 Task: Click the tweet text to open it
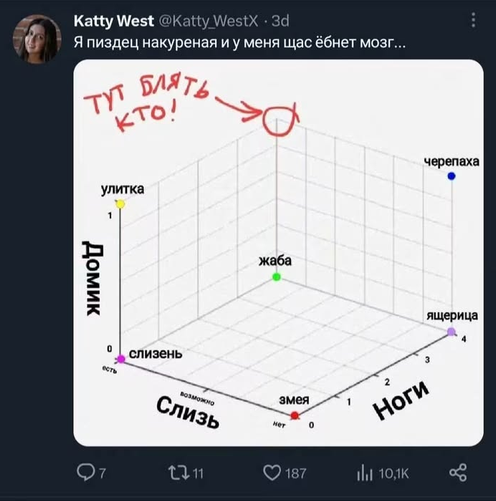coord(239,43)
